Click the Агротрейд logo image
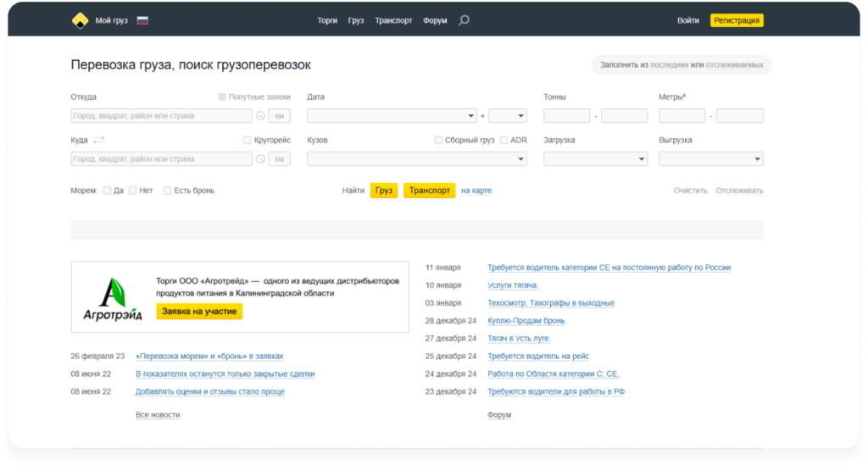868x470 pixels. 113,297
